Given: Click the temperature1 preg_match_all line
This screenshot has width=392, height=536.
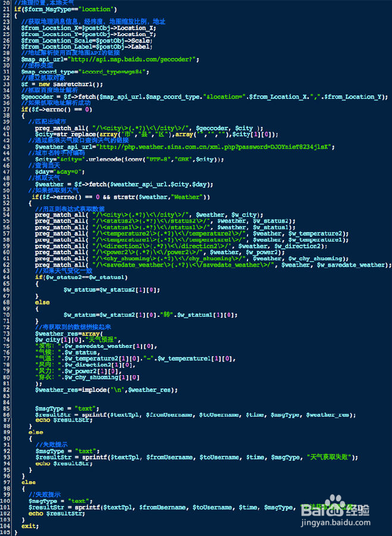Looking at the screenshot, I should 192,240.
